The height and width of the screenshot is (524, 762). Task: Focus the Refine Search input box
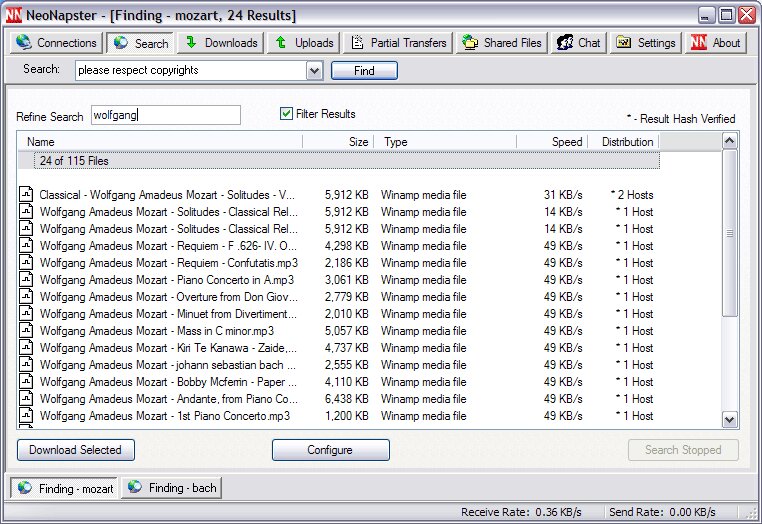(166, 115)
